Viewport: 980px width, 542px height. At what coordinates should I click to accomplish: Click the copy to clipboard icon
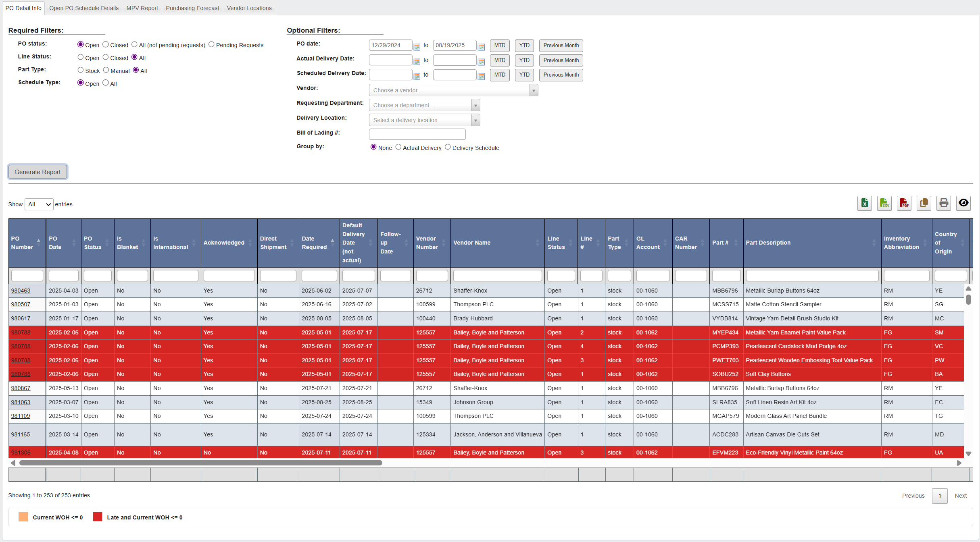(924, 203)
